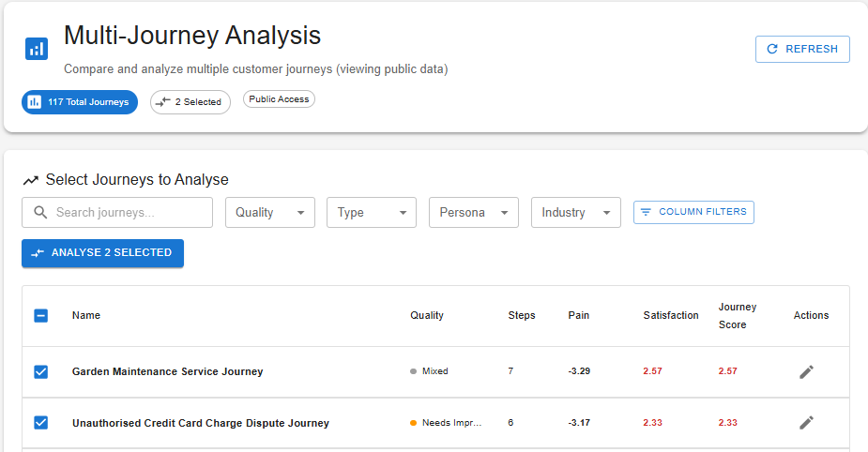This screenshot has width=868, height=452.
Task: Click Analyse 2 Selected button
Action: pos(102,253)
